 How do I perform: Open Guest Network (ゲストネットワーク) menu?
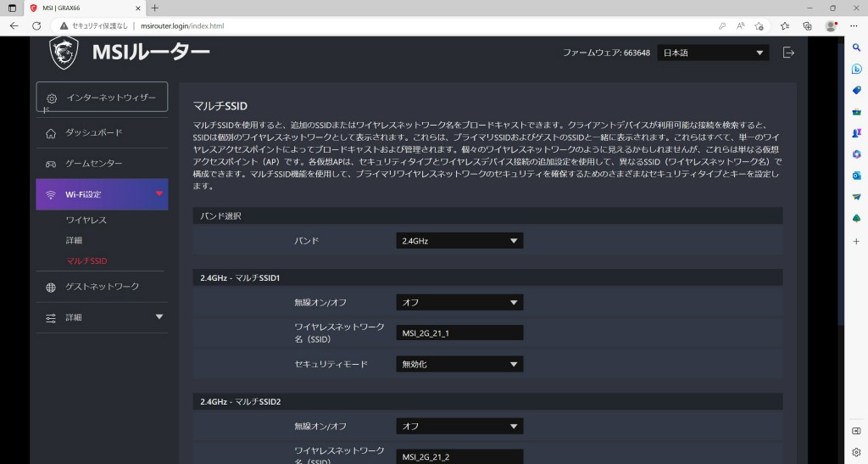pos(102,287)
